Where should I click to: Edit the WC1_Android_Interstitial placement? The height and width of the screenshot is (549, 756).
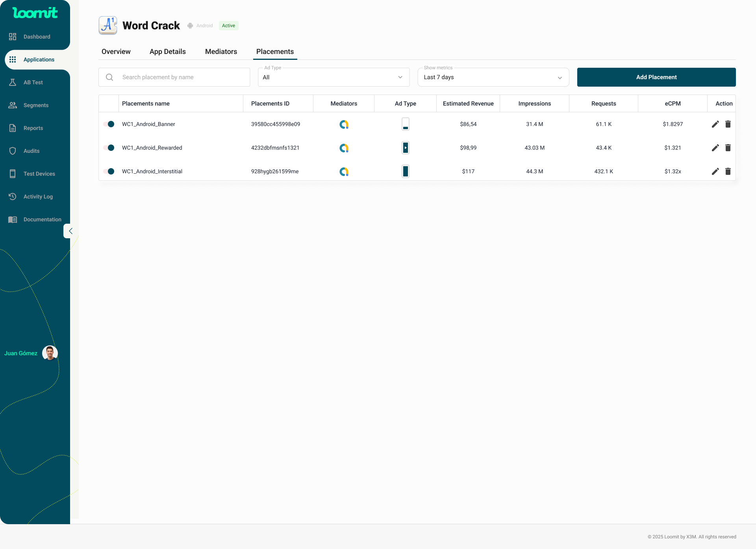(x=715, y=171)
